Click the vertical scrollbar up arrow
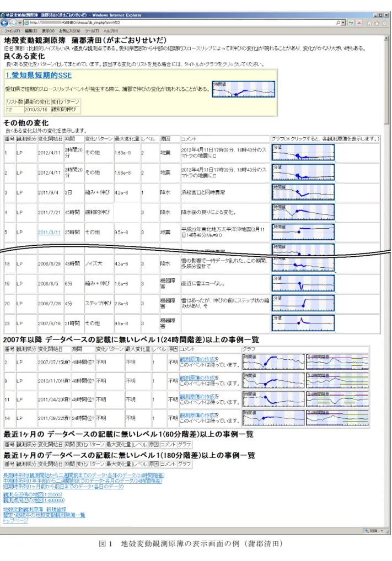This screenshot has height=561, width=392. click(x=386, y=37)
